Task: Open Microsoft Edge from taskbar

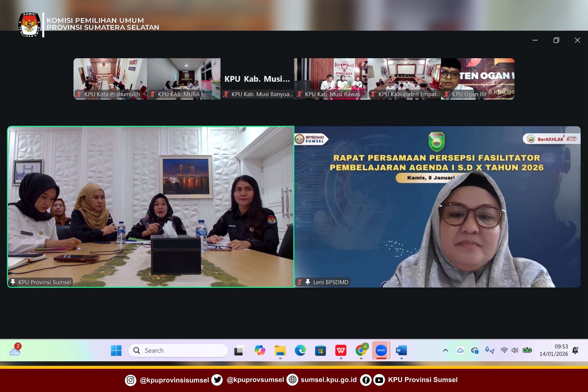Action: (x=300, y=350)
